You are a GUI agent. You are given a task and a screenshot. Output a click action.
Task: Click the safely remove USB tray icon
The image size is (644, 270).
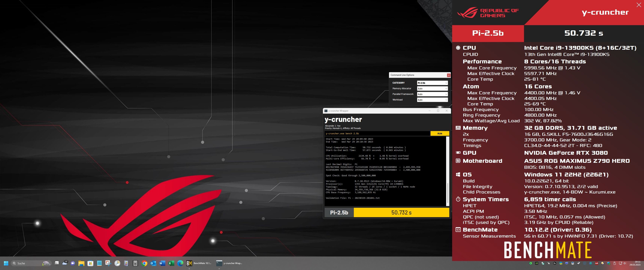coord(614,263)
